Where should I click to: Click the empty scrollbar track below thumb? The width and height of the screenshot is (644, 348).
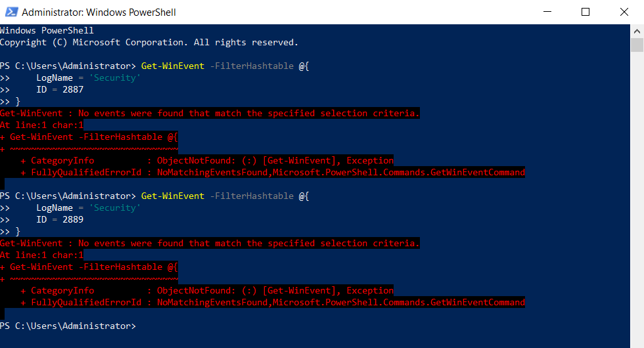click(x=637, y=197)
